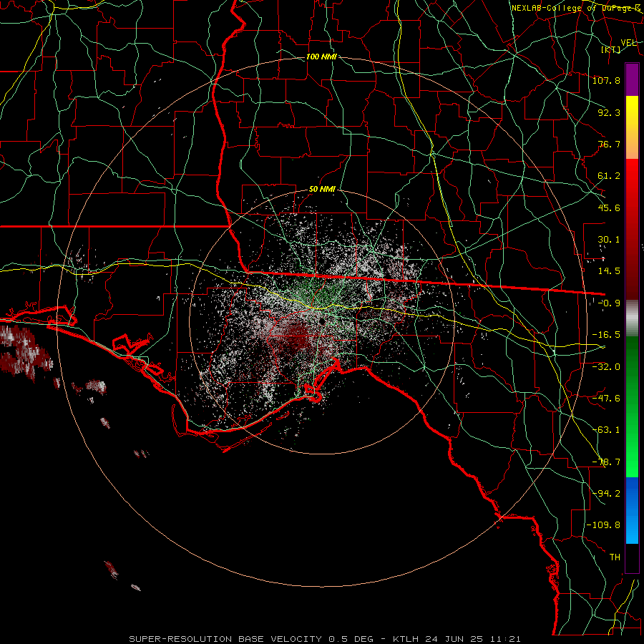Select the 92.3 value on velocity scale
This screenshot has width=644, height=644.
(609, 112)
